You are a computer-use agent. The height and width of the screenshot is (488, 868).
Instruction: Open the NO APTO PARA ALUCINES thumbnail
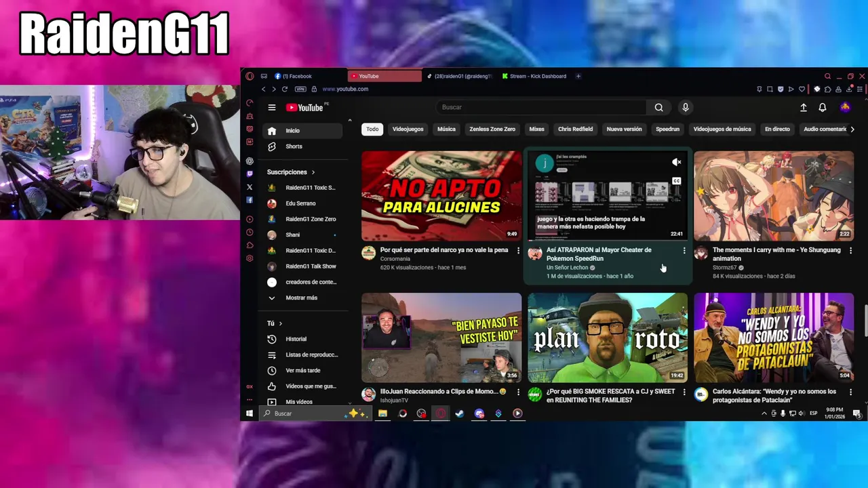tap(441, 196)
